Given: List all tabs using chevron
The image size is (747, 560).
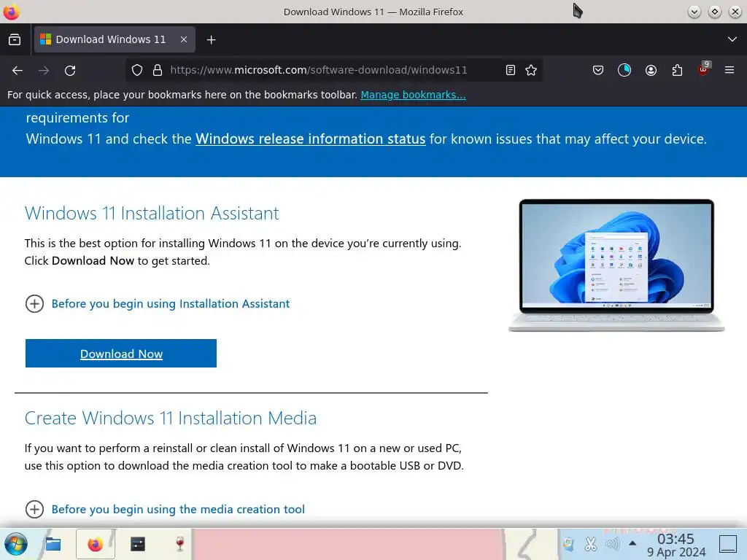Looking at the screenshot, I should tap(732, 39).
